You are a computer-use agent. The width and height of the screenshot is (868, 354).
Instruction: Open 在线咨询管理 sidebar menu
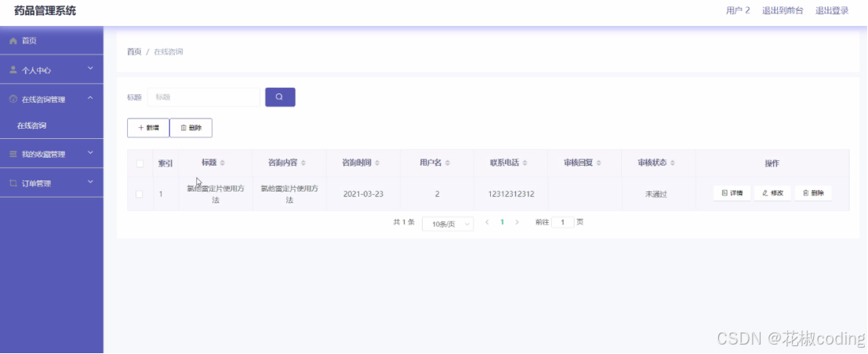tap(52, 99)
